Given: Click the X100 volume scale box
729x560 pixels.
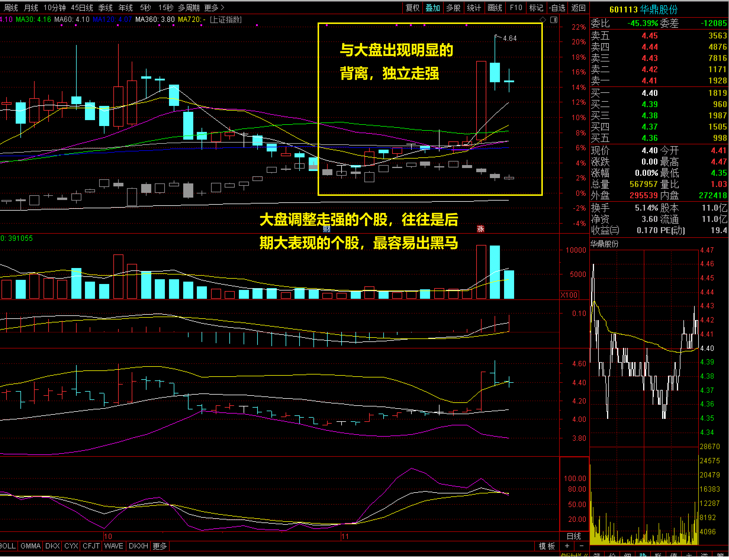Looking at the screenshot, I should (569, 295).
